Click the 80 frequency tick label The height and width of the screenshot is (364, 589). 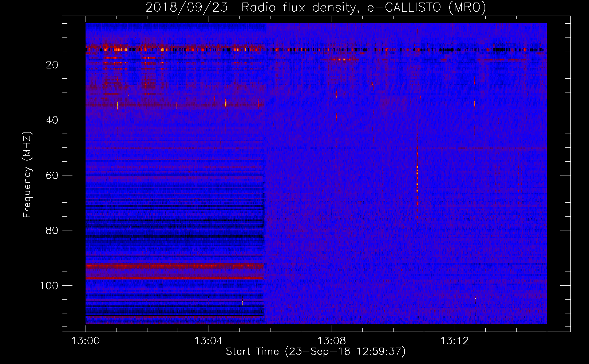[52, 230]
